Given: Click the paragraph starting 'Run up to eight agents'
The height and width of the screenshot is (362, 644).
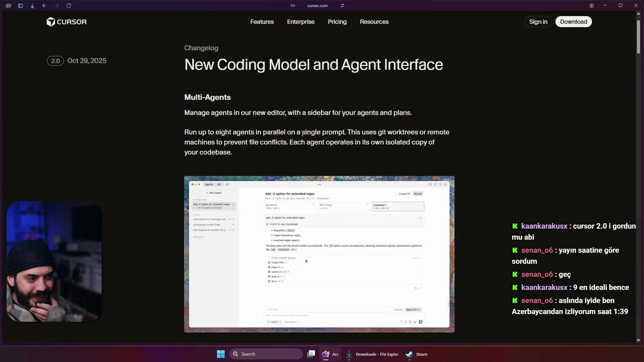Looking at the screenshot, I should pos(317,142).
